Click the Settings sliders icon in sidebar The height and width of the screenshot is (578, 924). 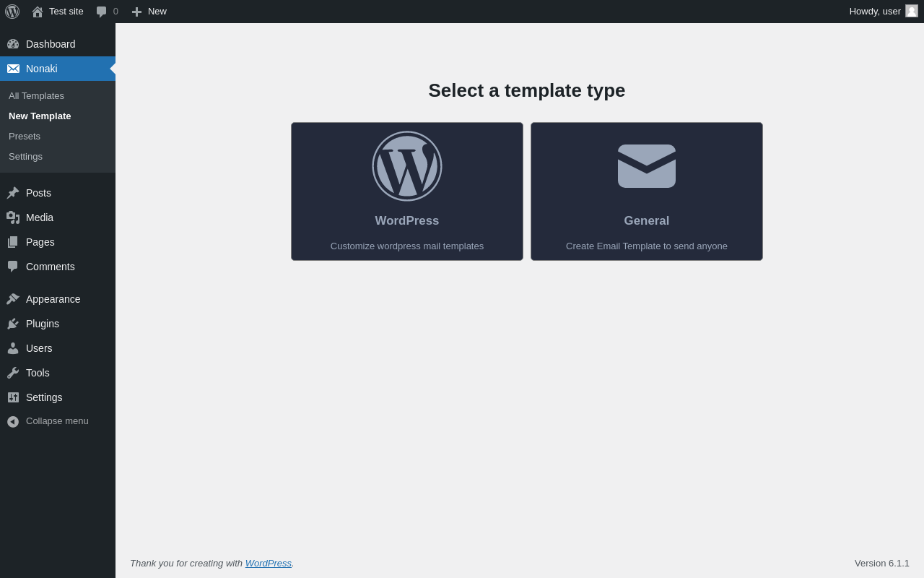[x=13, y=397]
